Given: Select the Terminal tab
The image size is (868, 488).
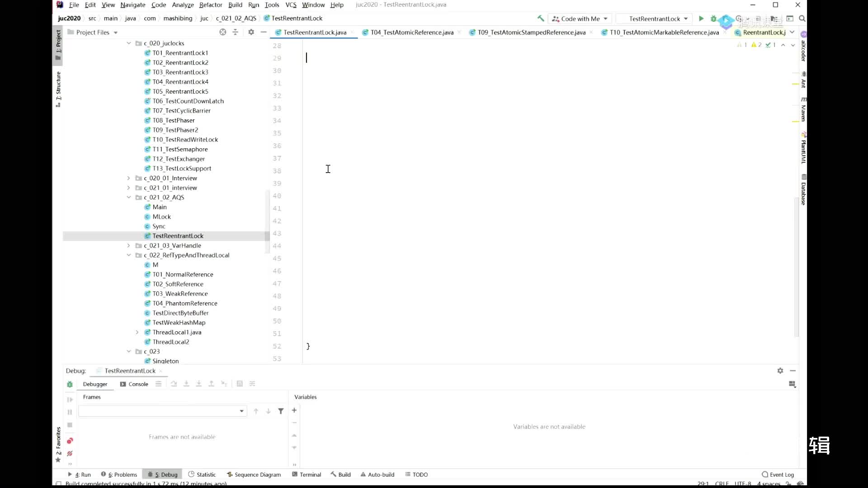Looking at the screenshot, I should point(309,474).
